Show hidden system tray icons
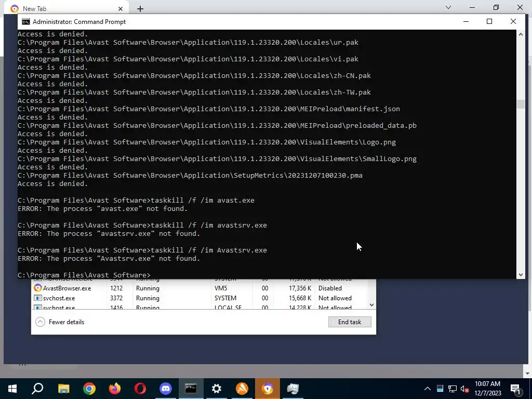 [428, 389]
